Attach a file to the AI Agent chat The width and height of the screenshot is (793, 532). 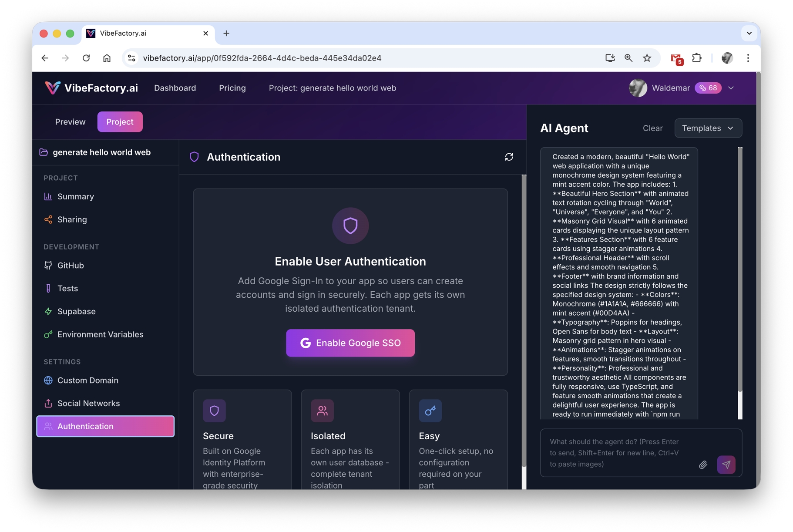click(703, 465)
